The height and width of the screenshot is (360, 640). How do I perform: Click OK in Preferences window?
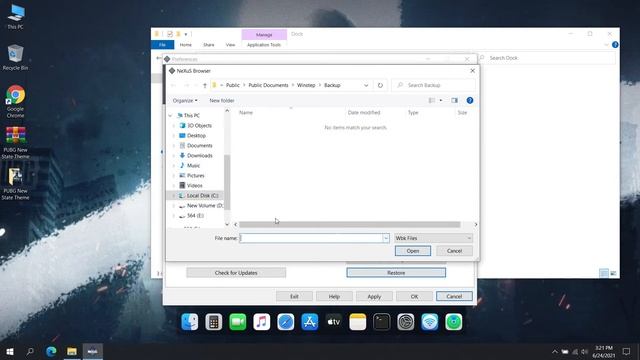(414, 296)
